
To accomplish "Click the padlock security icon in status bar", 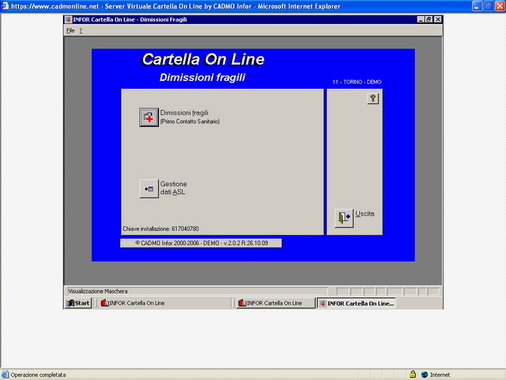I will [x=413, y=374].
